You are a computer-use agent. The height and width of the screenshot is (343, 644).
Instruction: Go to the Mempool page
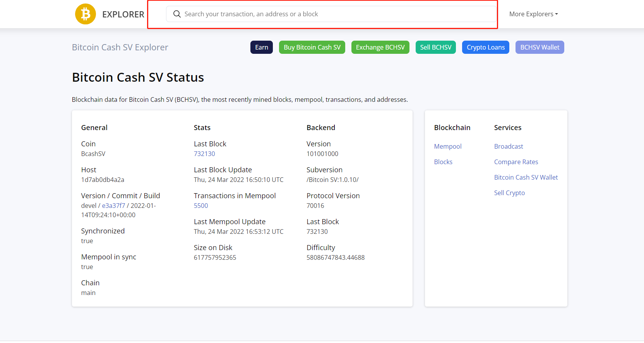(448, 146)
